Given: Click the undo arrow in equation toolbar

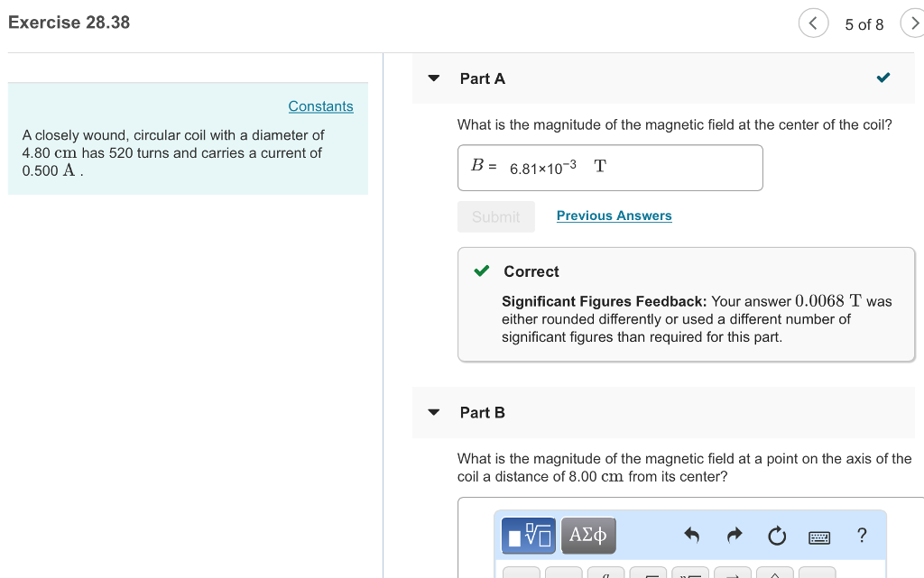Looking at the screenshot, I should coord(691,535).
